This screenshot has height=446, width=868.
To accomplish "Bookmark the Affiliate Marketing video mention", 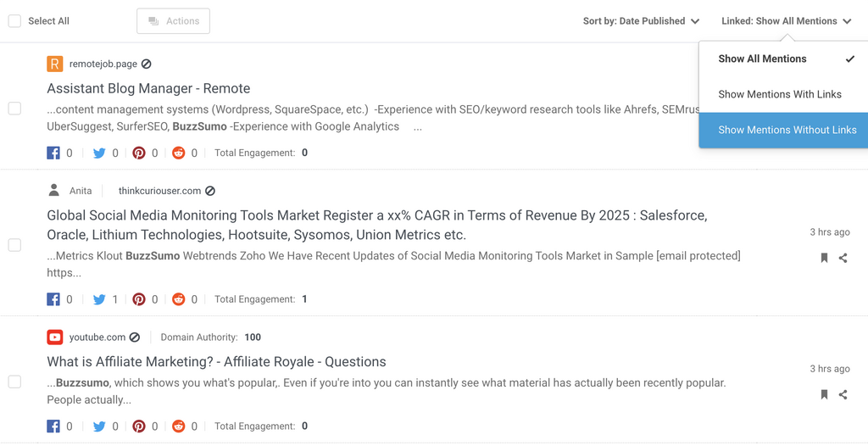I will pyautogui.click(x=824, y=394).
